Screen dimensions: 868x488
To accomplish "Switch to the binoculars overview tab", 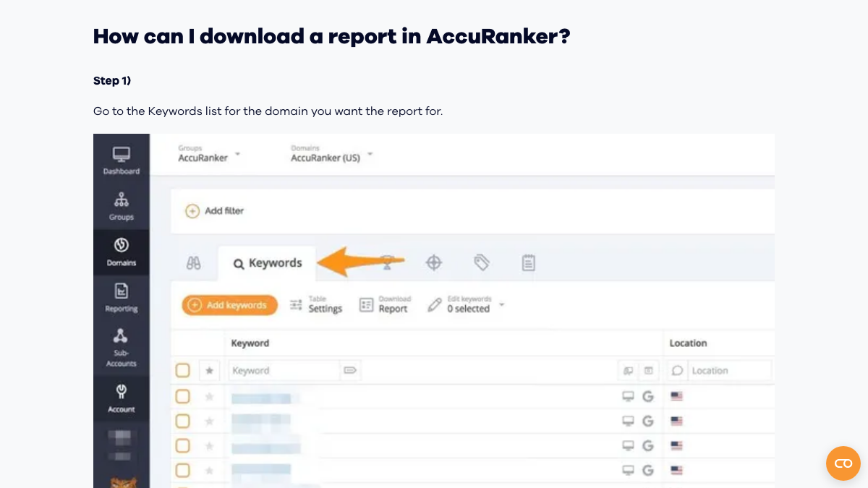I will (194, 263).
